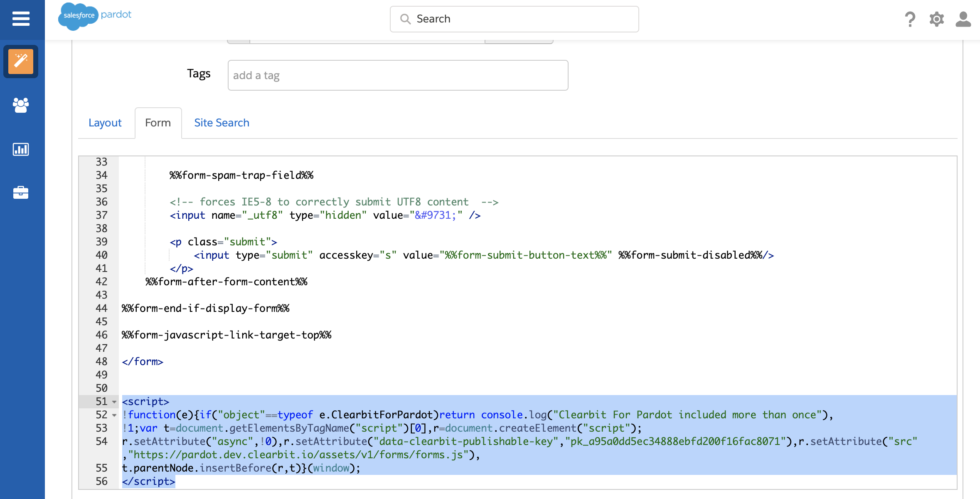
Task: Click the p class="submit" opening tag
Action: pos(223,242)
